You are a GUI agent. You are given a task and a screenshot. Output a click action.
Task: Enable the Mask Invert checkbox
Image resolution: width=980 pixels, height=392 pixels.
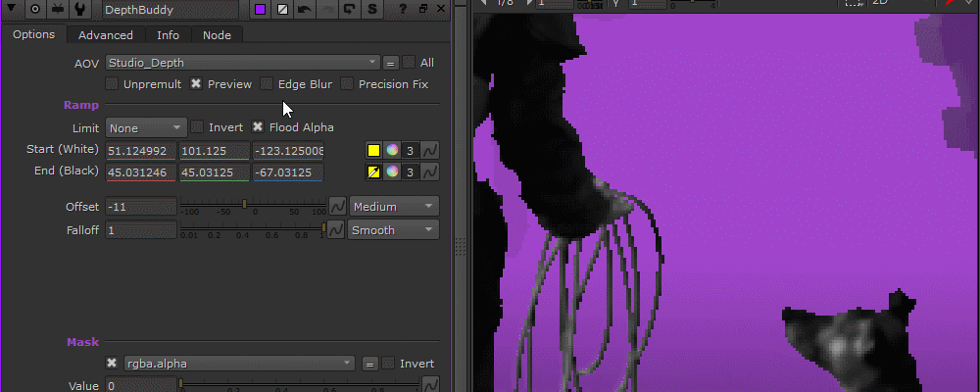388,364
